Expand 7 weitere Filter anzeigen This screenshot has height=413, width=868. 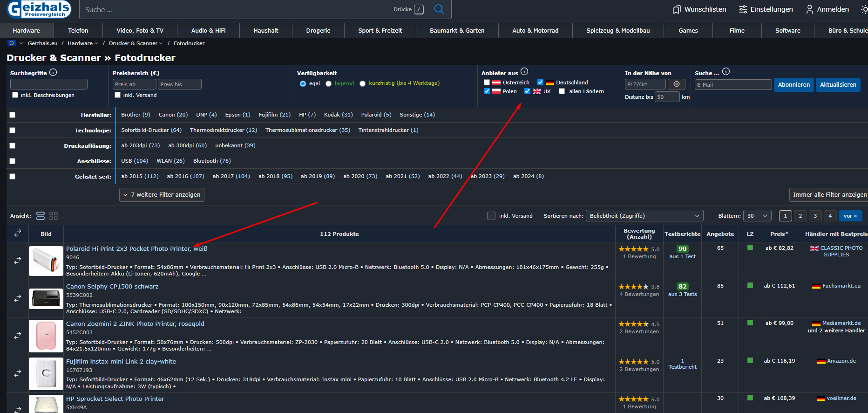click(162, 195)
